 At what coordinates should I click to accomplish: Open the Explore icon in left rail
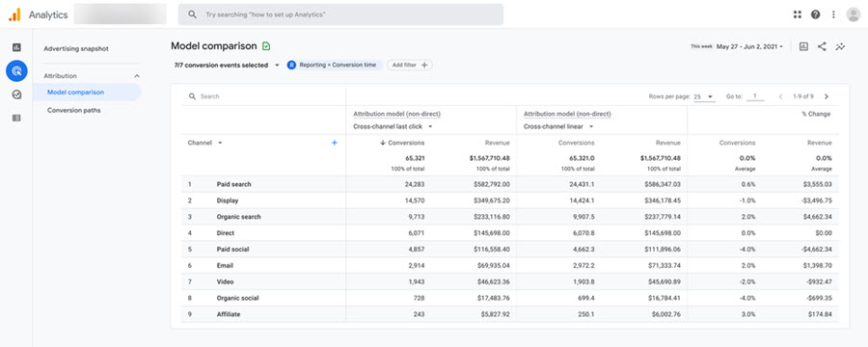point(16,94)
